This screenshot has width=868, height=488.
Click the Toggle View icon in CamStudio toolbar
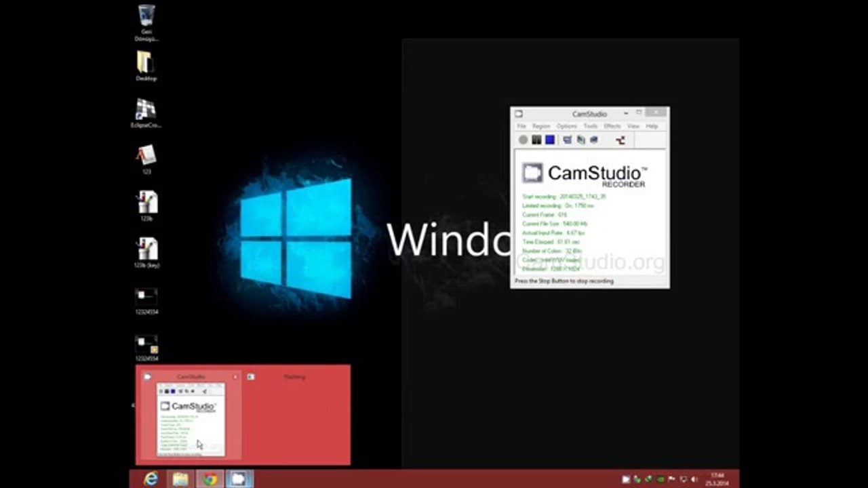point(567,140)
